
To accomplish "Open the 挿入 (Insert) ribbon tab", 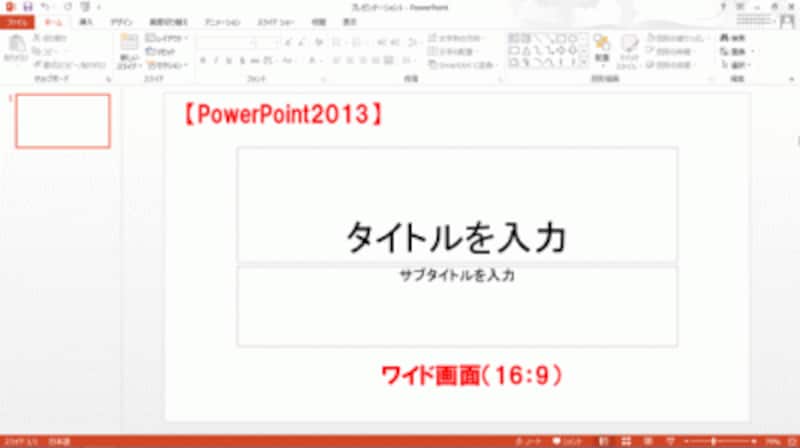I will (86, 22).
